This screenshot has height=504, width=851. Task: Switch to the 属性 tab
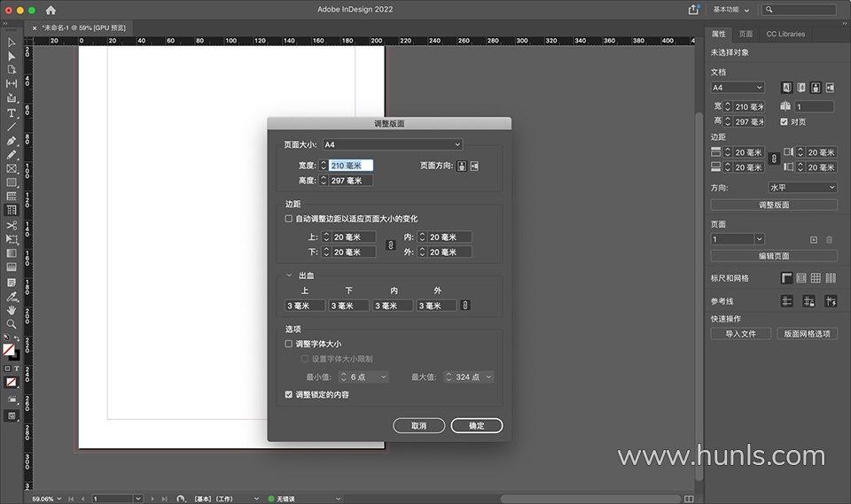coord(719,34)
